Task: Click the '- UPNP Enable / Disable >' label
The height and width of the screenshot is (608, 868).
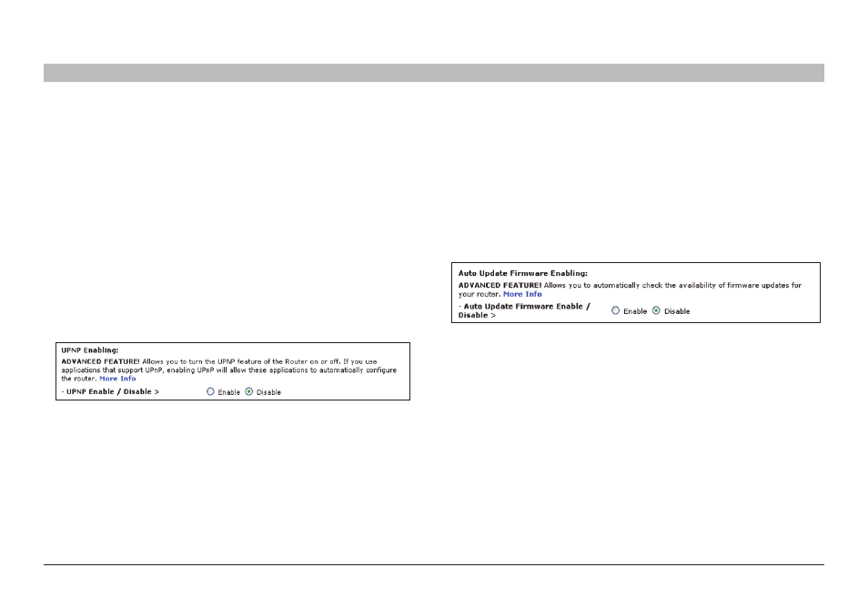Action: pyautogui.click(x=110, y=391)
